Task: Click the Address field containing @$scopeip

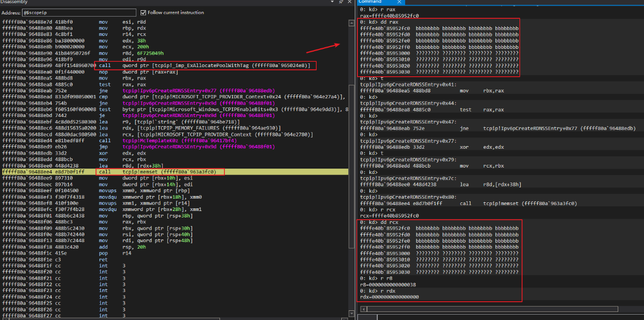Action: coord(79,12)
